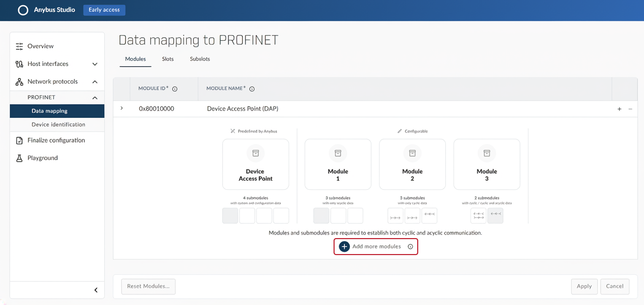The height and width of the screenshot is (305, 644).
Task: Switch to the Slots tab
Action: tap(168, 59)
